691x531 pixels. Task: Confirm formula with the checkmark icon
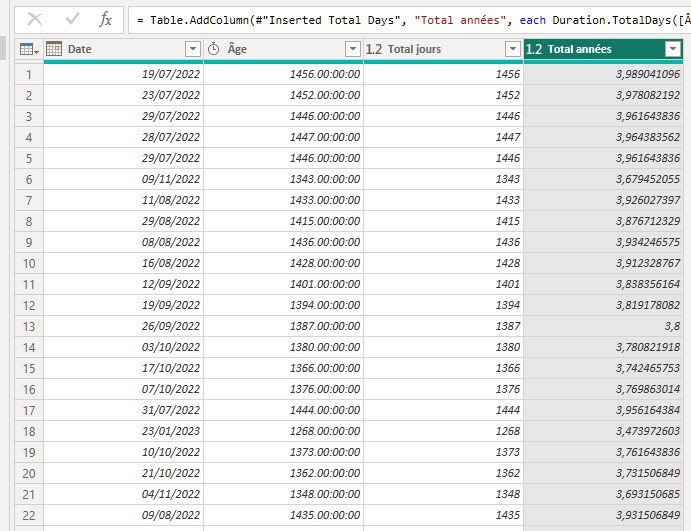tap(72, 19)
